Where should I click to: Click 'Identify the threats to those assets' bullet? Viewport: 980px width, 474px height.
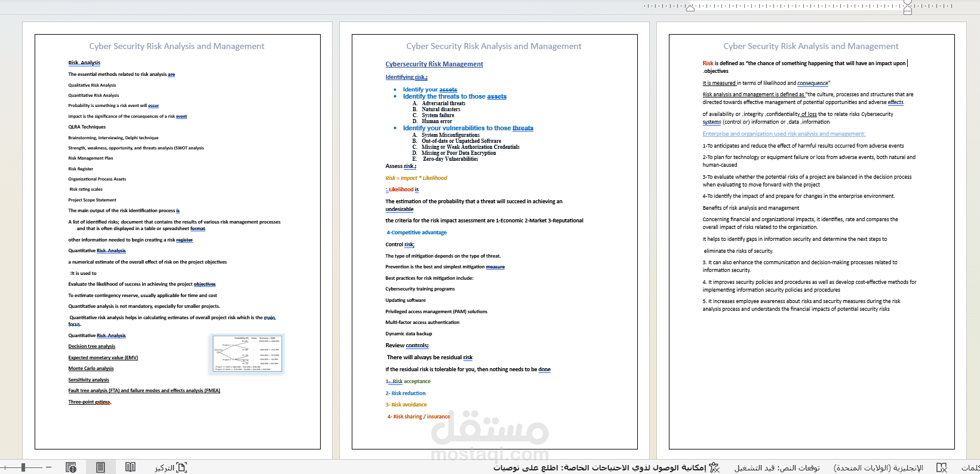[x=454, y=96]
